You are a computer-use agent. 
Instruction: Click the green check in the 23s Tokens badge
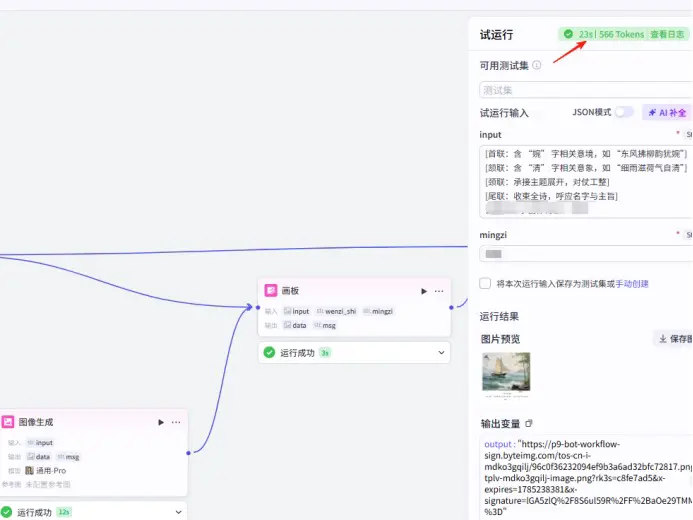[x=568, y=34]
